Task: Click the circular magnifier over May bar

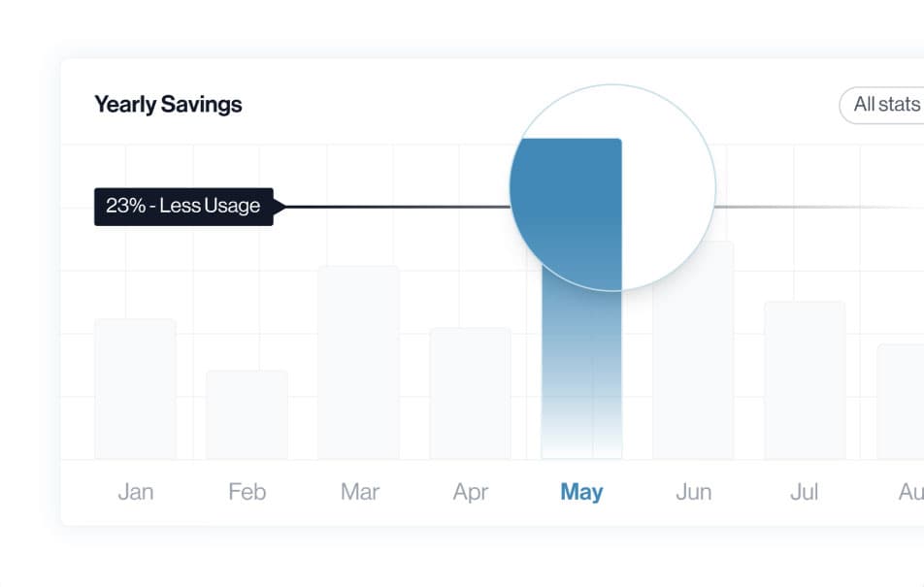Action: [x=612, y=188]
